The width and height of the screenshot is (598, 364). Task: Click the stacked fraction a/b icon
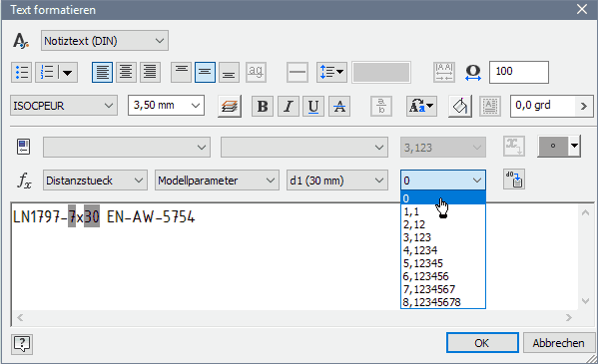pos(381,106)
